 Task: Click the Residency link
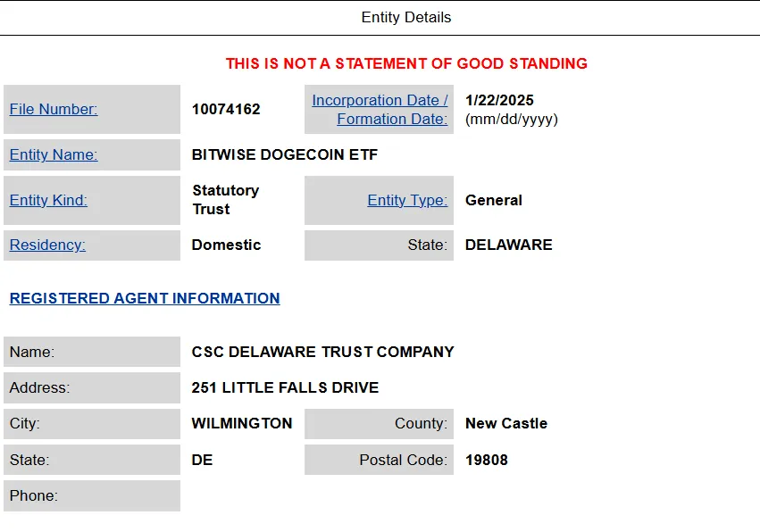[47, 245]
